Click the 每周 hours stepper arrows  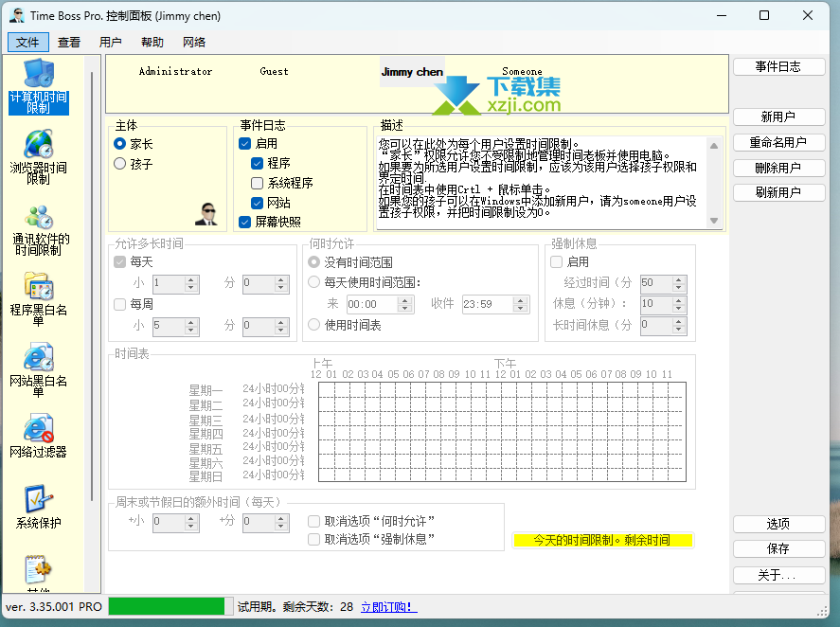click(x=191, y=326)
